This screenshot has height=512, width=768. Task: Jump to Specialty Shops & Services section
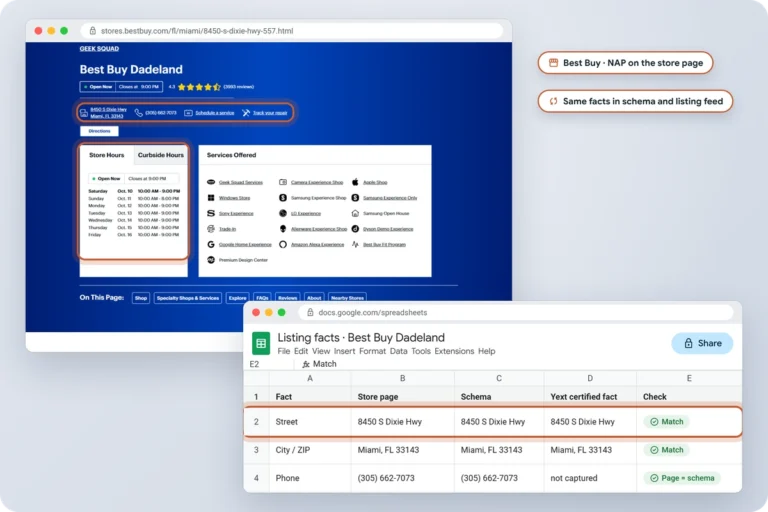pyautogui.click(x=188, y=298)
